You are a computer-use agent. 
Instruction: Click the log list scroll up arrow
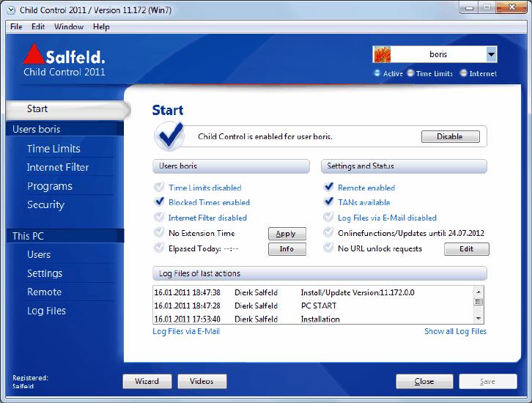pos(479,292)
